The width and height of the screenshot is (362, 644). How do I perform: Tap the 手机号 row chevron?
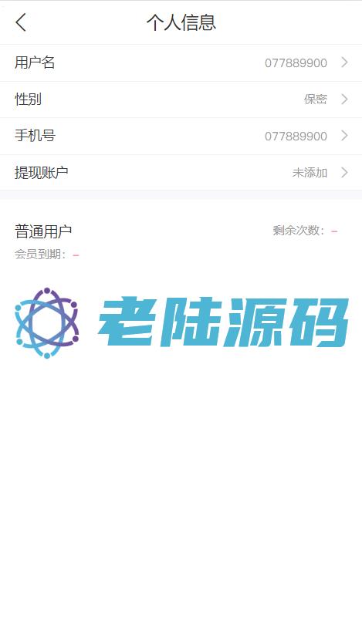[x=344, y=136]
